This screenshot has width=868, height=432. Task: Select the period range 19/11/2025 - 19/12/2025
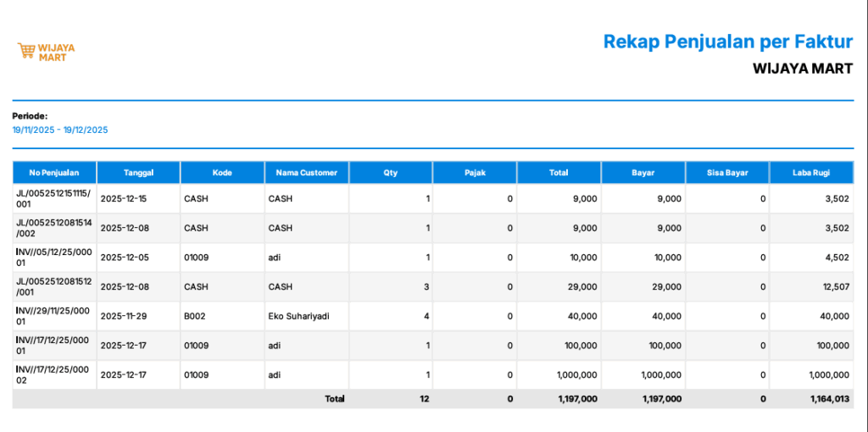60,130
